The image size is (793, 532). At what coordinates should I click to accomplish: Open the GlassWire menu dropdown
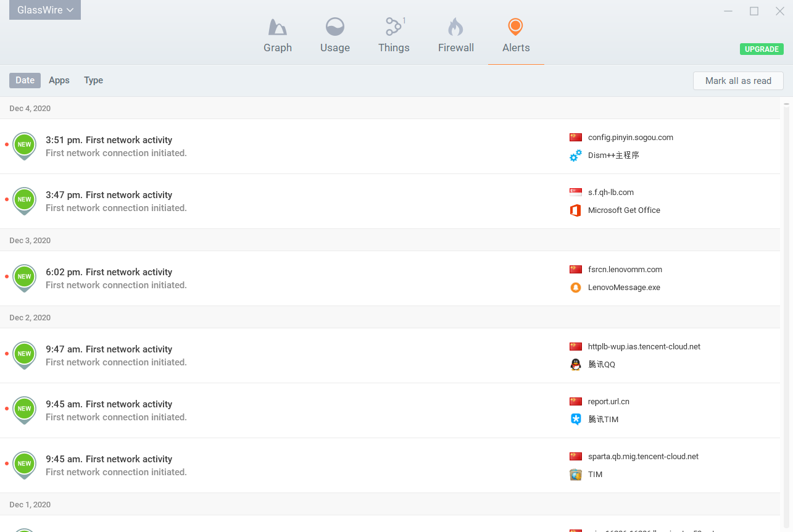(45, 10)
